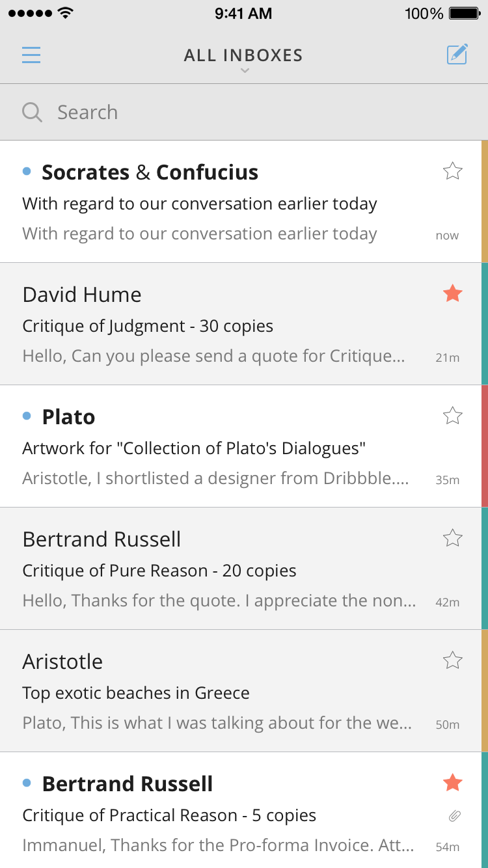Expand the All Inboxes dropdown chevron

pyautogui.click(x=245, y=71)
